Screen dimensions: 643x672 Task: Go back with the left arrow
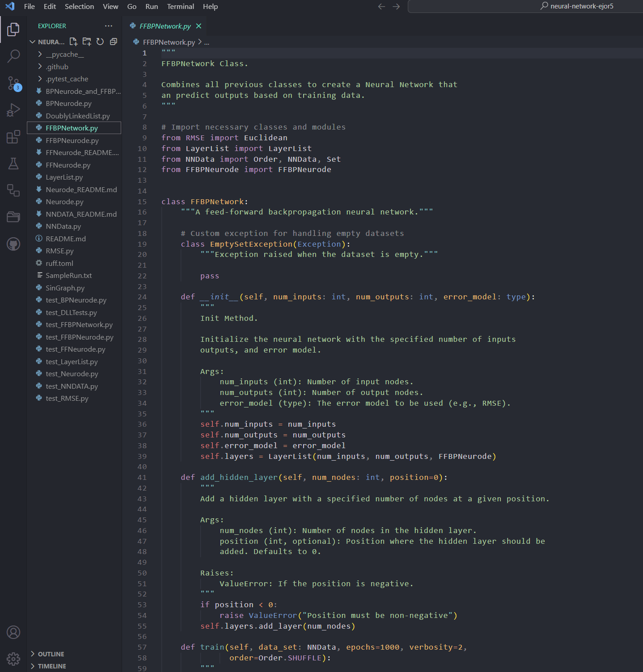click(381, 6)
